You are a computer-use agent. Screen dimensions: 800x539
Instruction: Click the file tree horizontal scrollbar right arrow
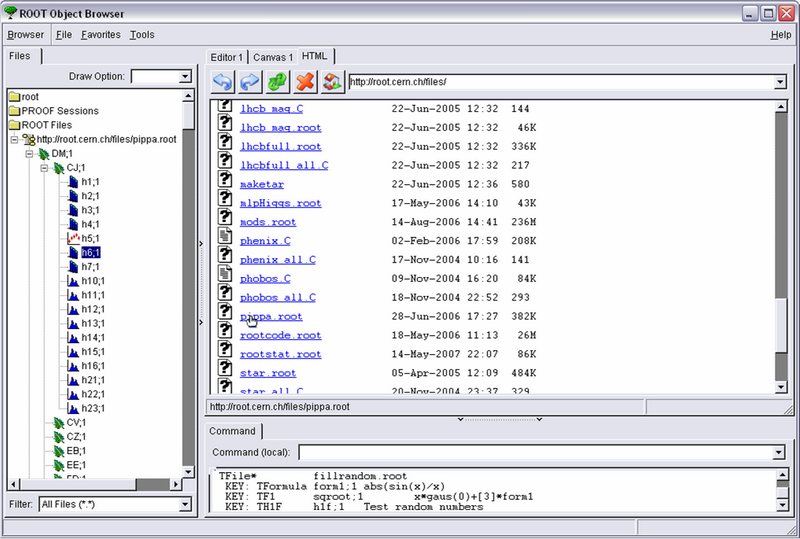point(176,484)
